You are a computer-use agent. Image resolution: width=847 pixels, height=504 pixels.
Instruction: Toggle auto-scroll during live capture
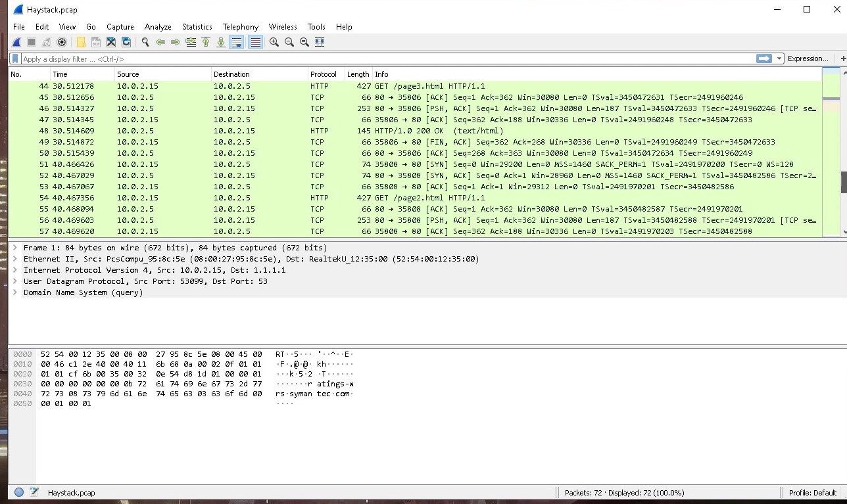tap(237, 42)
